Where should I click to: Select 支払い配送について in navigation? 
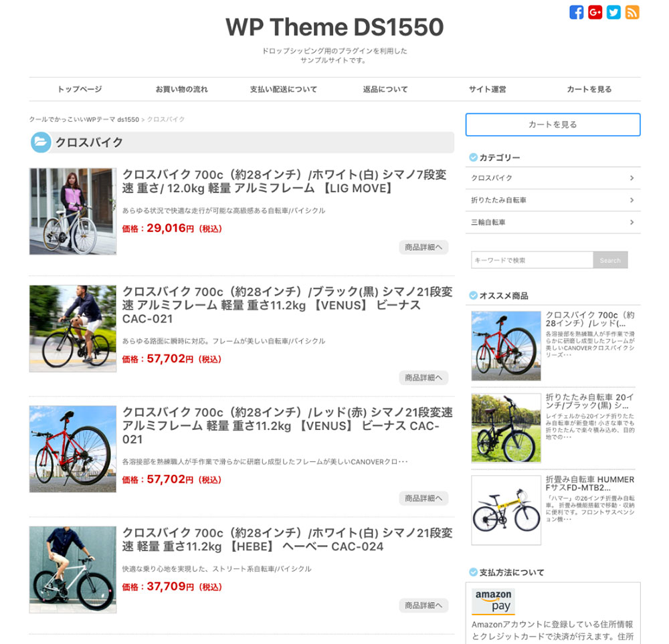283,89
